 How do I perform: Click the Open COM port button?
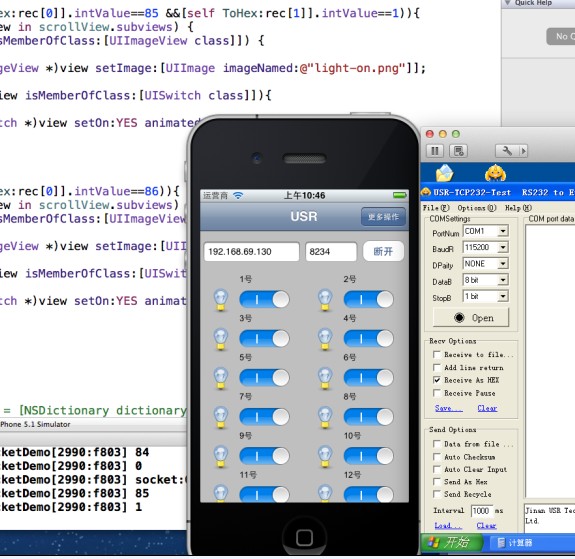tap(471, 318)
